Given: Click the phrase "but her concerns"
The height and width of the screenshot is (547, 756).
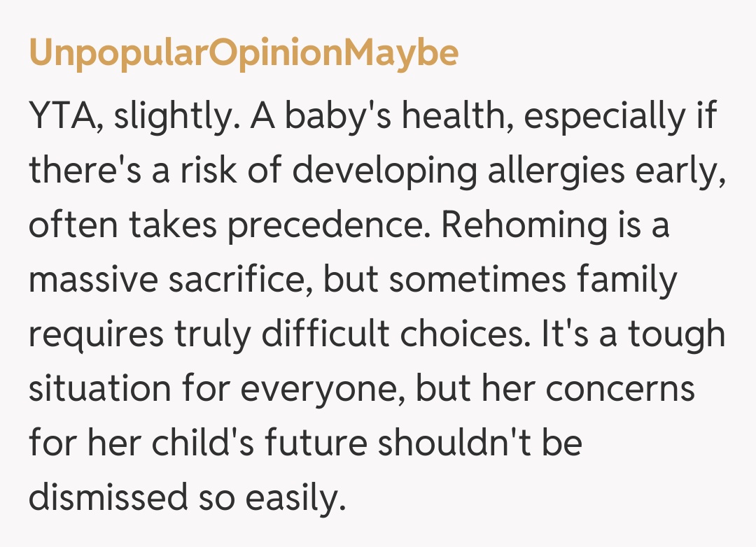Looking at the screenshot, I should (x=555, y=390).
